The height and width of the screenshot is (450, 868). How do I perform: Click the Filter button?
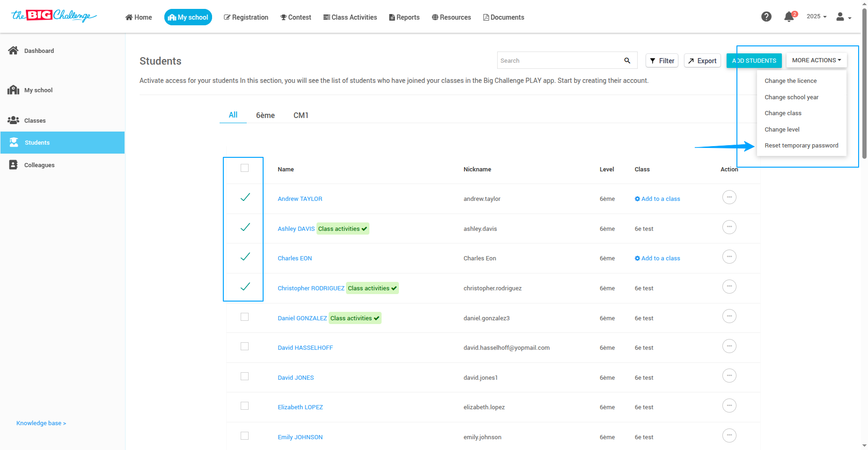pyautogui.click(x=662, y=61)
